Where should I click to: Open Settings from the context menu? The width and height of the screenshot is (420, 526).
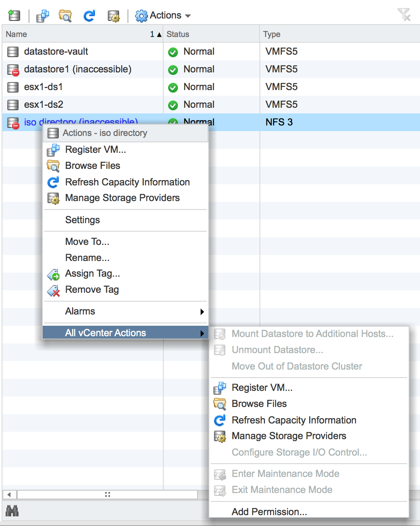(x=126, y=220)
